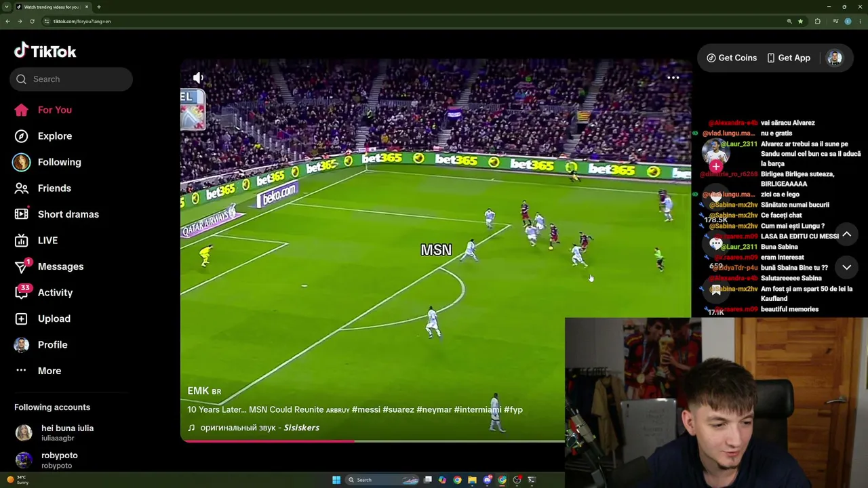This screenshot has height=488, width=868.
Task: Open the 'Short dramas' menu label
Action: tap(68, 214)
